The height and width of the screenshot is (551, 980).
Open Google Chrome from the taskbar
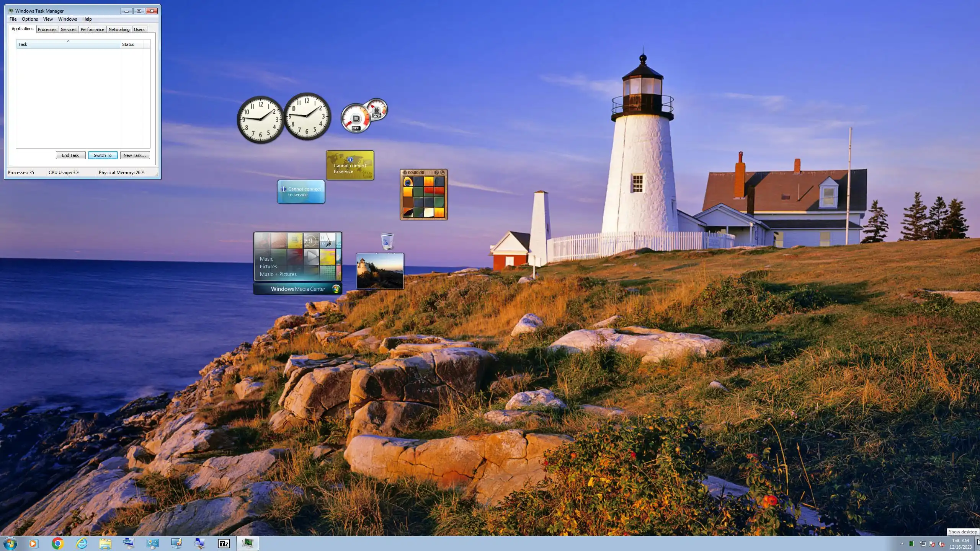point(57,543)
